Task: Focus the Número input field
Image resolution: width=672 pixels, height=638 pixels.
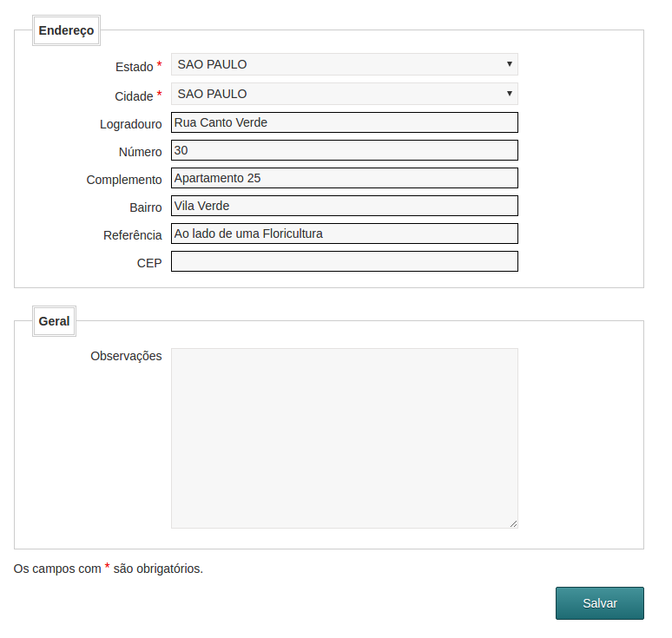Action: click(344, 150)
